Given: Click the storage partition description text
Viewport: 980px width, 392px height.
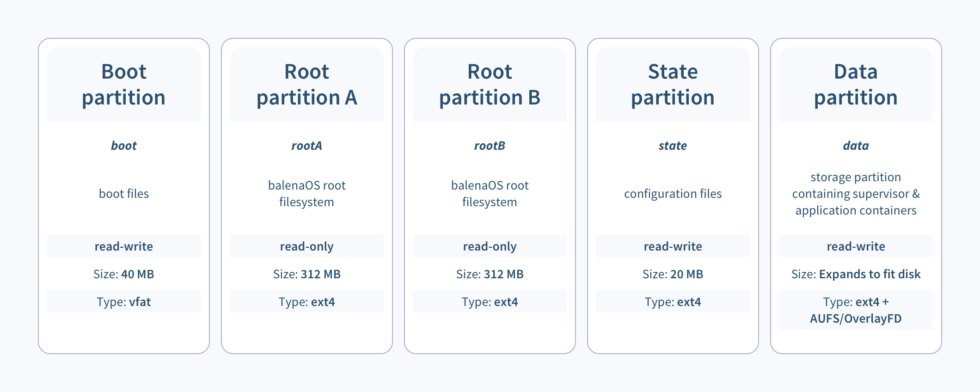Looking at the screenshot, I should [856, 194].
